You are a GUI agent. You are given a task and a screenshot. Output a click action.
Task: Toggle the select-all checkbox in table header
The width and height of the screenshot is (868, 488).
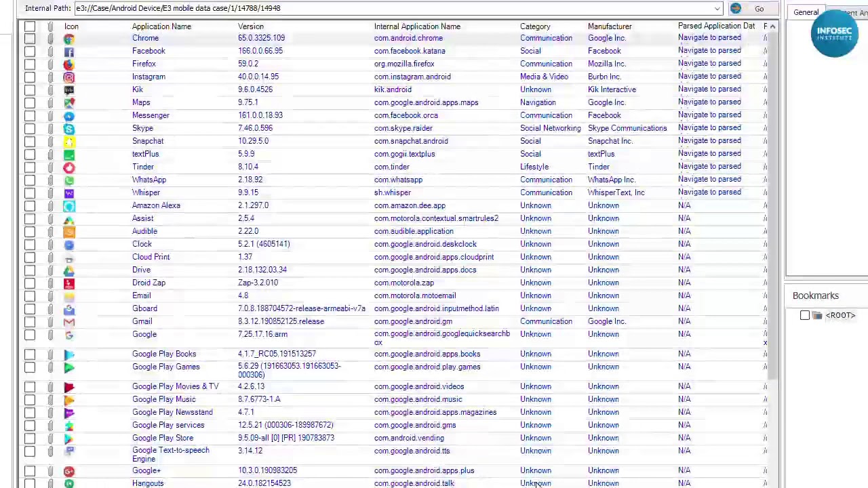pyautogui.click(x=30, y=26)
